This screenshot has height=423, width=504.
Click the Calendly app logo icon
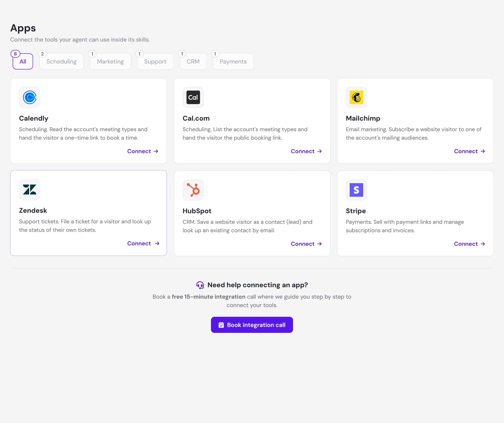click(x=29, y=97)
